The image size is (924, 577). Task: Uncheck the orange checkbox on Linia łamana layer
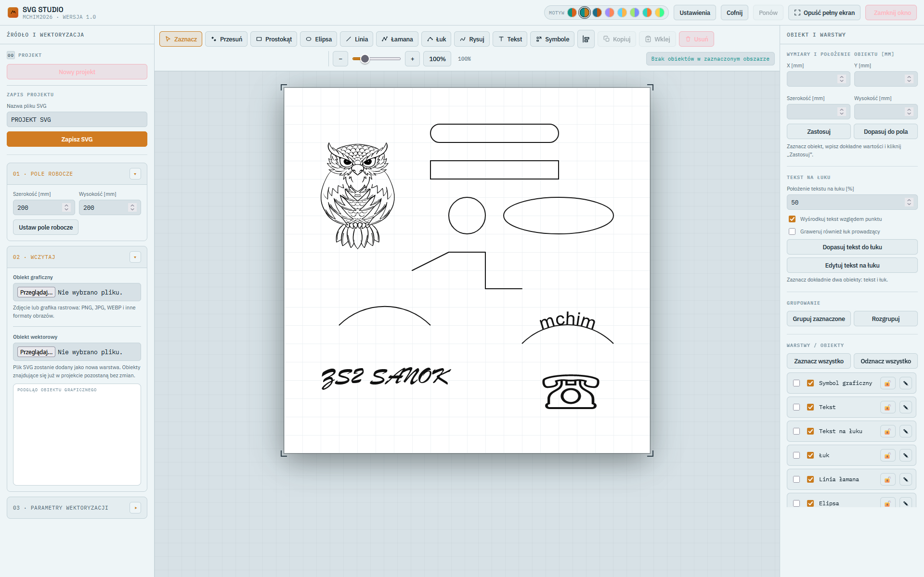tap(810, 479)
